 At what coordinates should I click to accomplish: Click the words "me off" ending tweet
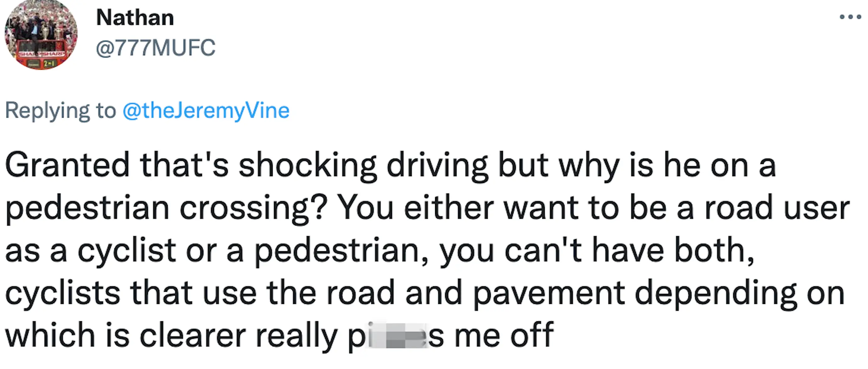point(505,336)
